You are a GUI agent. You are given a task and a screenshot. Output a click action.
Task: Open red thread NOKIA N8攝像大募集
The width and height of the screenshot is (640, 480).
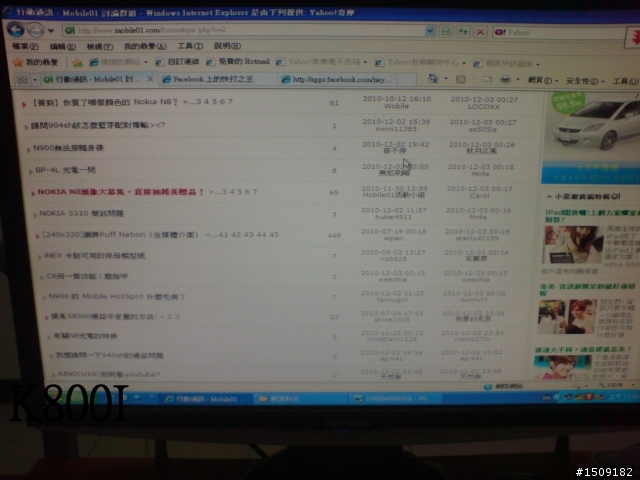[121, 192]
